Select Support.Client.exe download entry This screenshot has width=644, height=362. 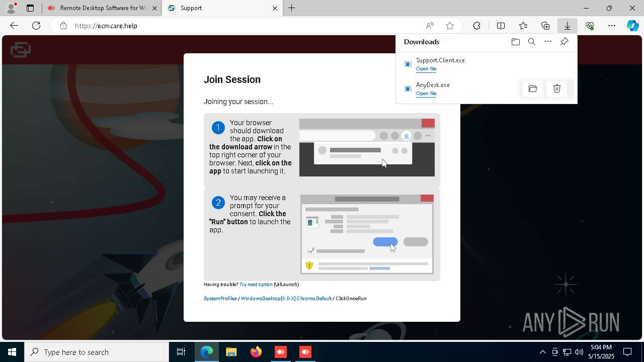(486, 64)
